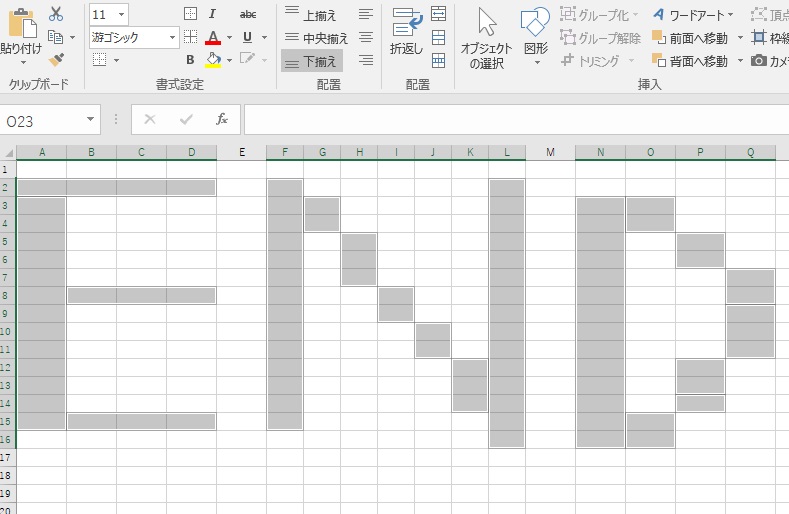
Task: Click the inside-borders icon left of font color
Action: click(x=190, y=37)
